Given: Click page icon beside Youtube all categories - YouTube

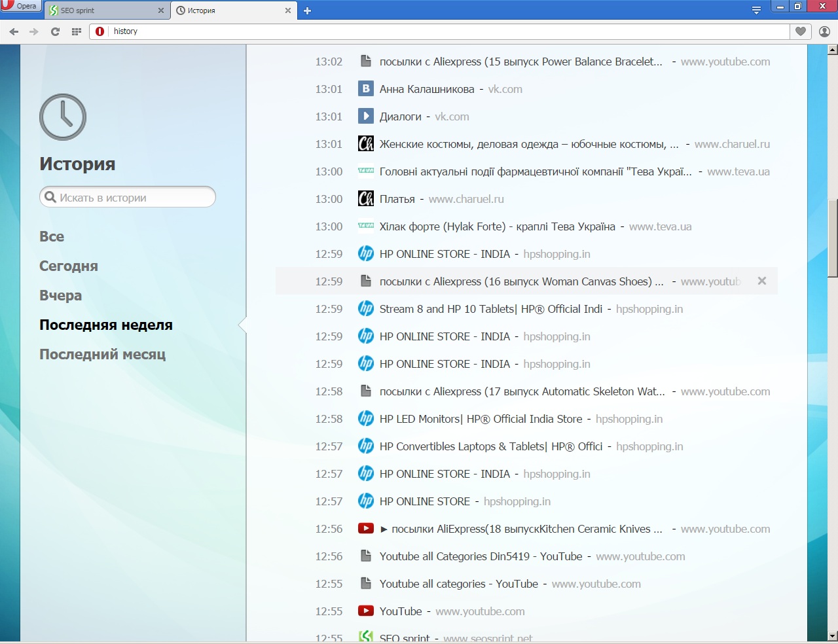Looking at the screenshot, I should pyautogui.click(x=366, y=584).
